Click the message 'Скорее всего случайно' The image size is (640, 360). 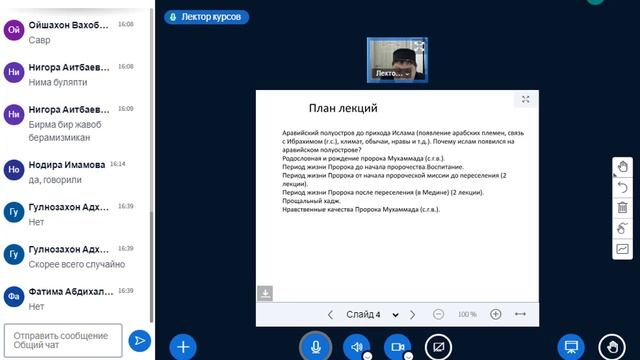[77, 264]
